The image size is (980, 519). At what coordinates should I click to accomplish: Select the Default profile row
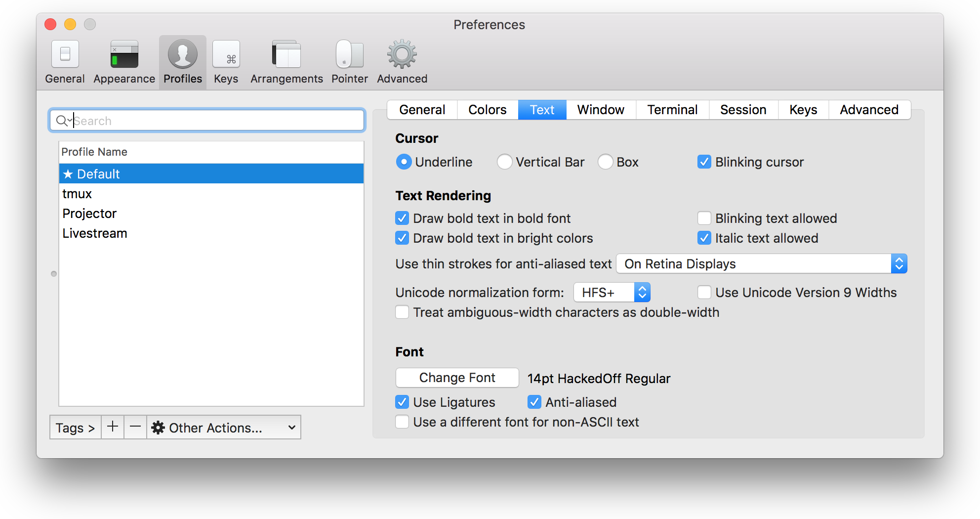pyautogui.click(x=211, y=174)
